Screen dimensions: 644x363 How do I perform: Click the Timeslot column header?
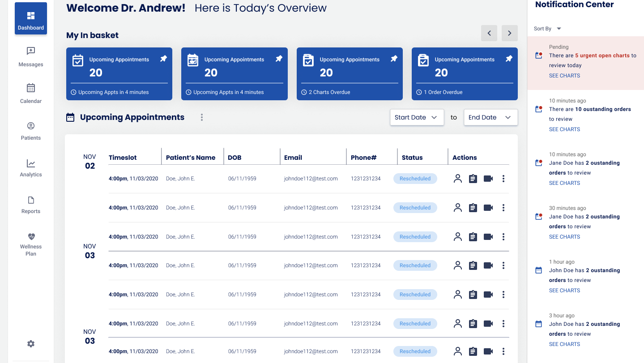point(123,158)
